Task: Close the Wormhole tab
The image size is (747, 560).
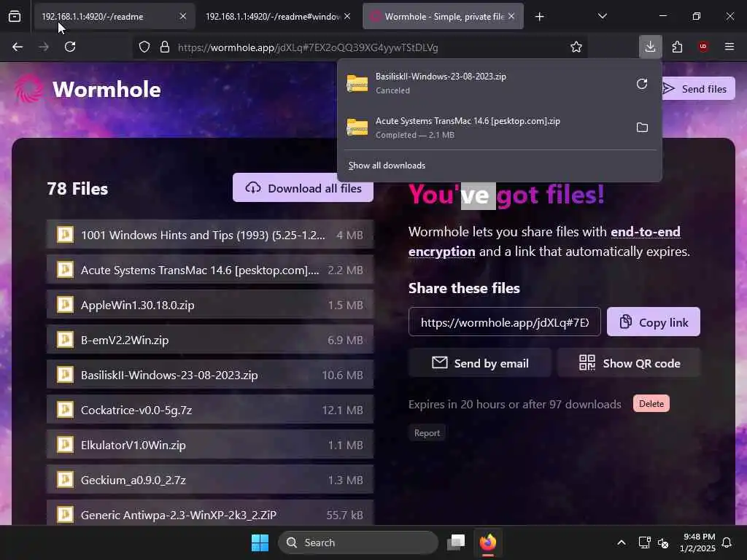Action: pyautogui.click(x=511, y=16)
